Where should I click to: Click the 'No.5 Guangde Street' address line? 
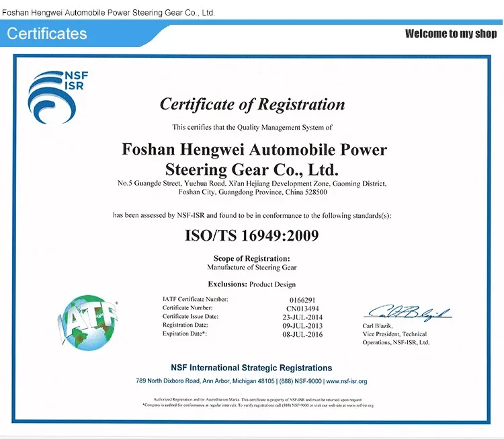(252, 184)
